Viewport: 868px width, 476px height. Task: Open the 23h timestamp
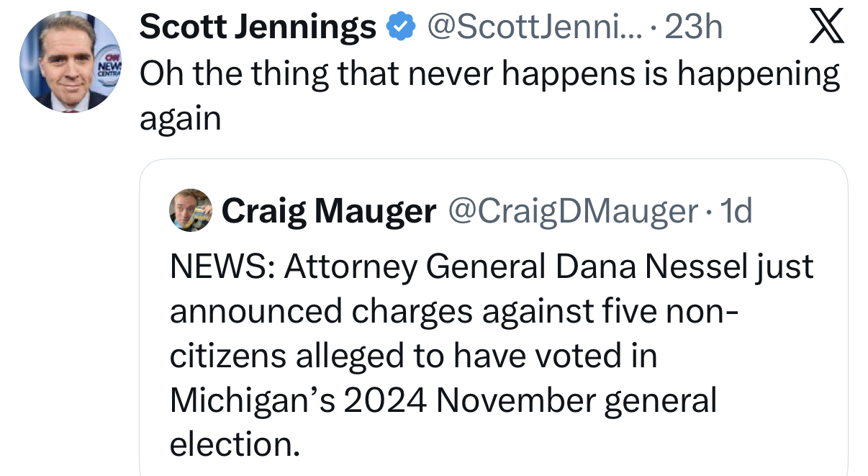[694, 27]
